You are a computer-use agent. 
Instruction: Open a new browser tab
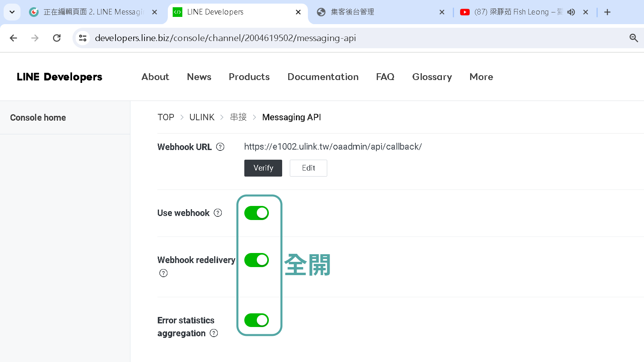tap(607, 12)
